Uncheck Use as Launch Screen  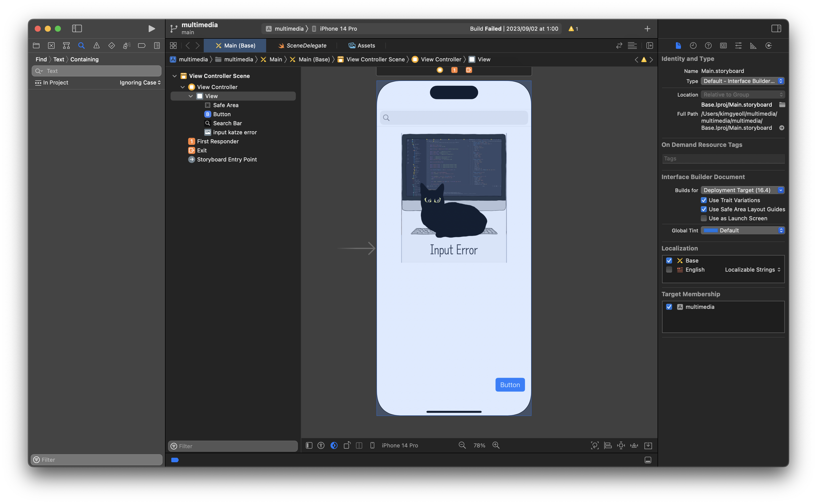704,218
